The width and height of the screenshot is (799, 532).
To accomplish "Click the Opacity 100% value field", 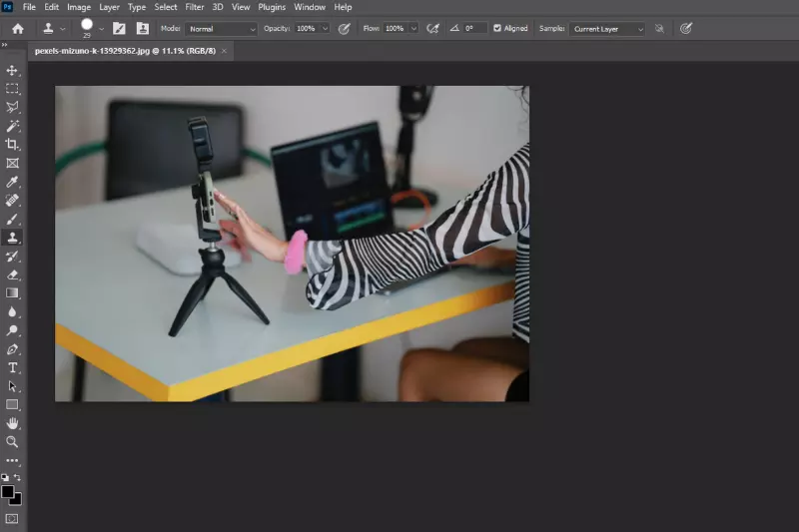I will tap(308, 29).
